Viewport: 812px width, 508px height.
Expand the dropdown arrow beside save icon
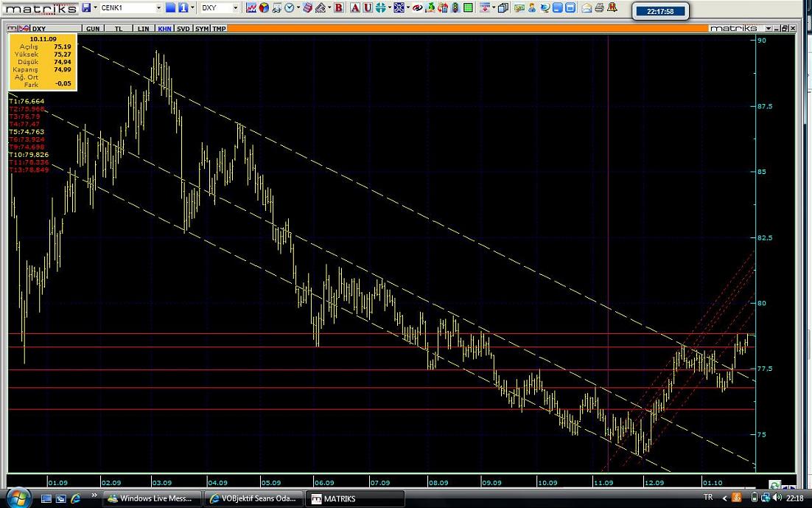coord(96,8)
